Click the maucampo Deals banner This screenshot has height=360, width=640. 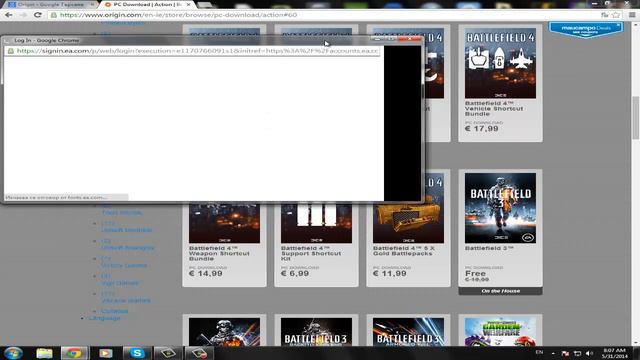pos(585,30)
